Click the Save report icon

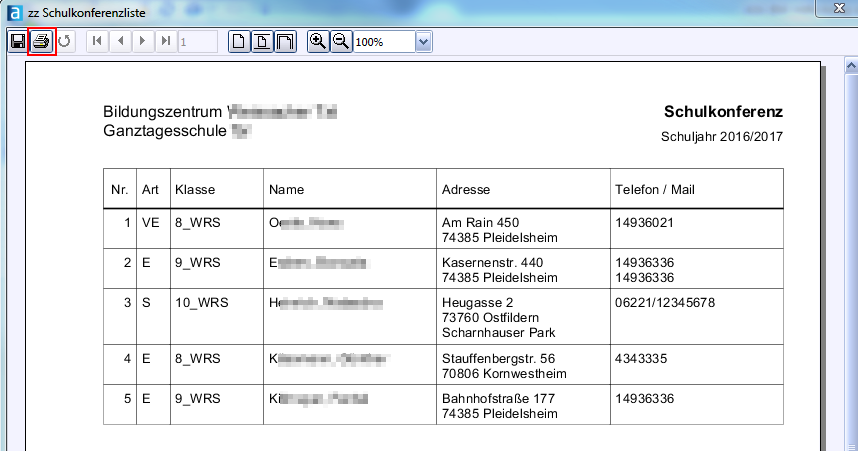18,42
